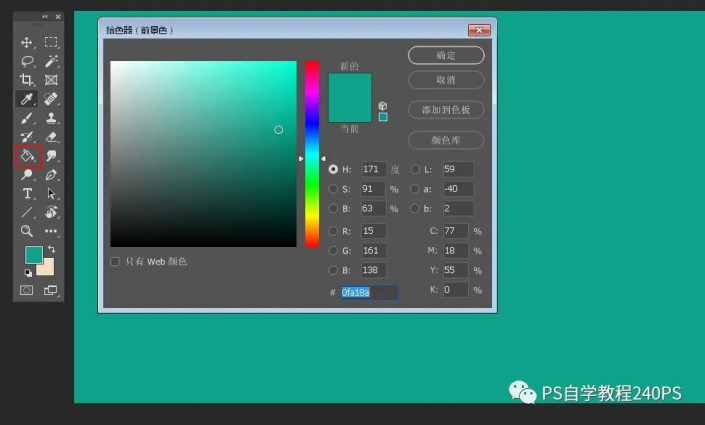The height and width of the screenshot is (425, 705).
Task: Click the beige background color swatch
Action: tap(48, 268)
